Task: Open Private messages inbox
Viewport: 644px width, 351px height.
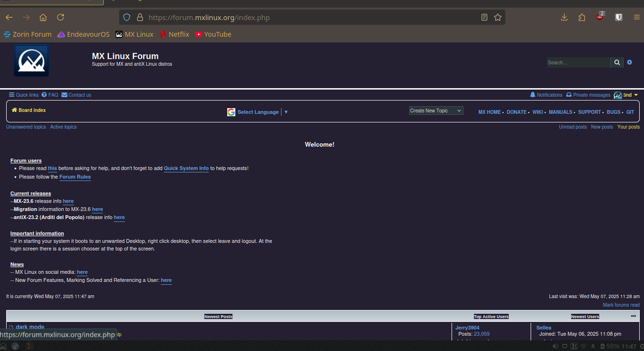Action: coord(588,95)
